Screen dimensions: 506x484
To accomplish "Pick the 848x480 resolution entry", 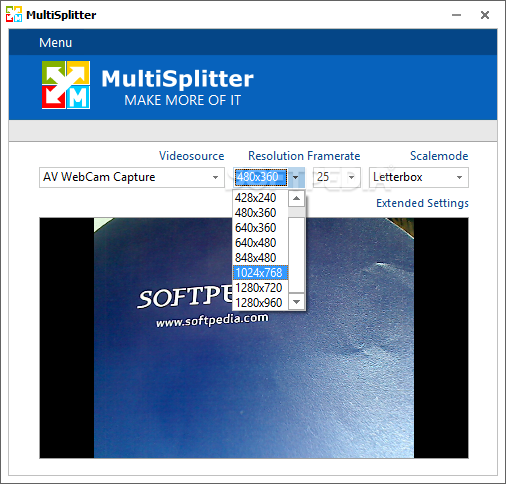I will (260, 258).
